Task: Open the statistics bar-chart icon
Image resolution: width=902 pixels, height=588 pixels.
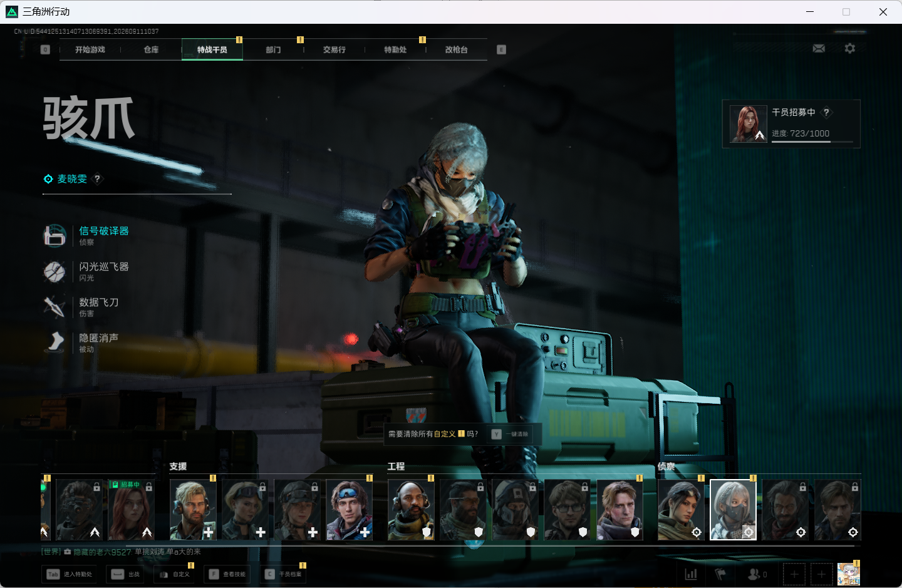Action: coord(691,574)
